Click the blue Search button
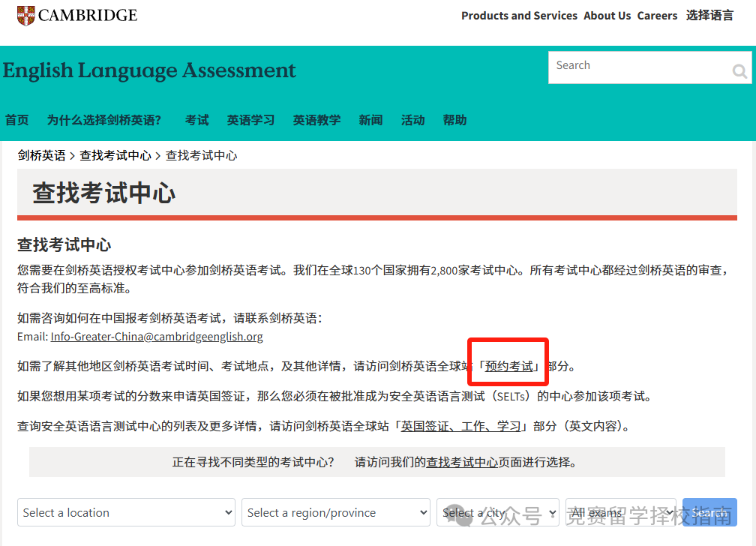756x546 pixels. coord(709,512)
